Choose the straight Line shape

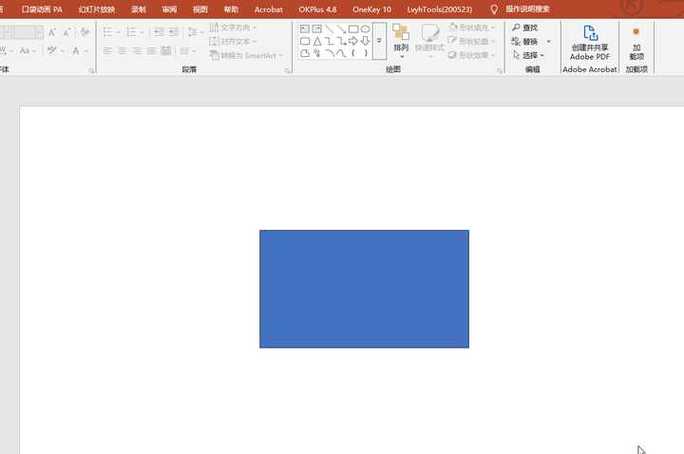point(329,29)
